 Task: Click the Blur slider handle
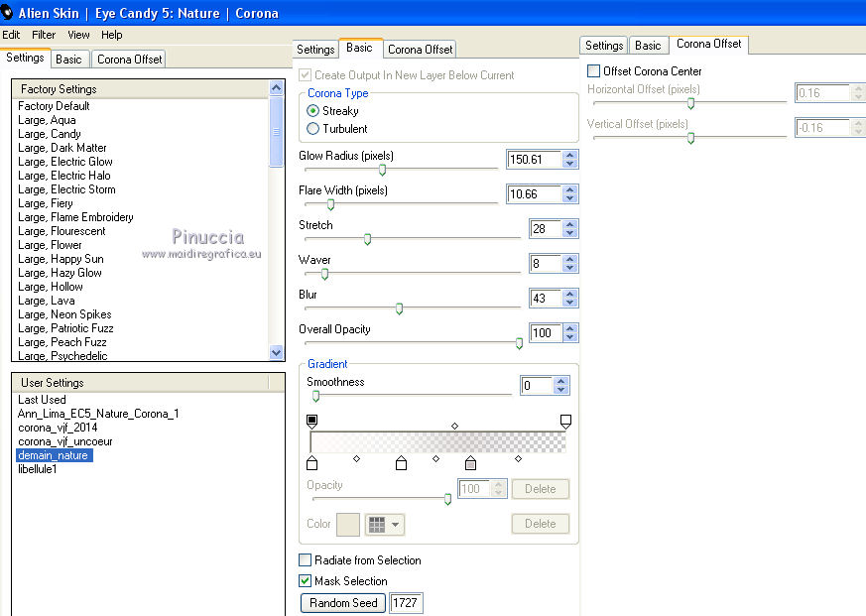click(400, 308)
